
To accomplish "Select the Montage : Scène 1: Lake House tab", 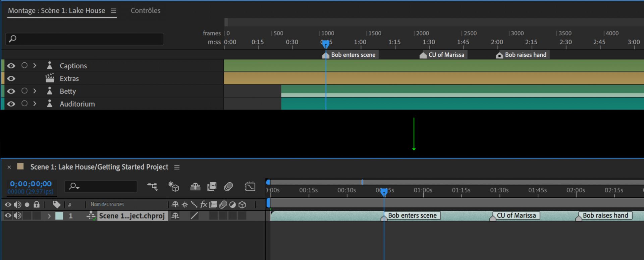I will [57, 10].
